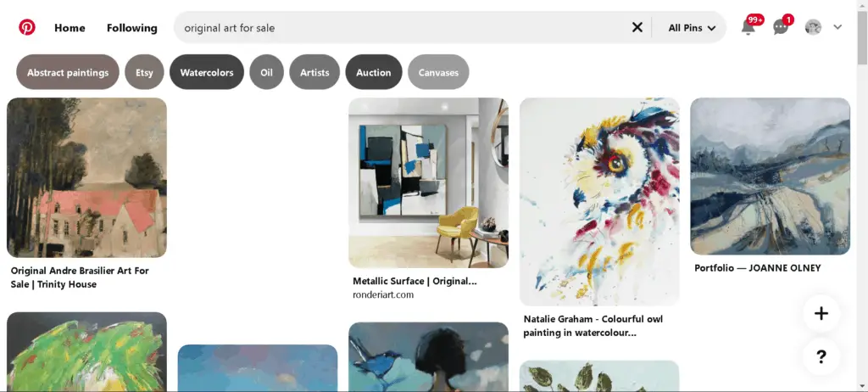Choose the Auction filter chip
Viewport: 868px width, 392px height.
(x=374, y=72)
